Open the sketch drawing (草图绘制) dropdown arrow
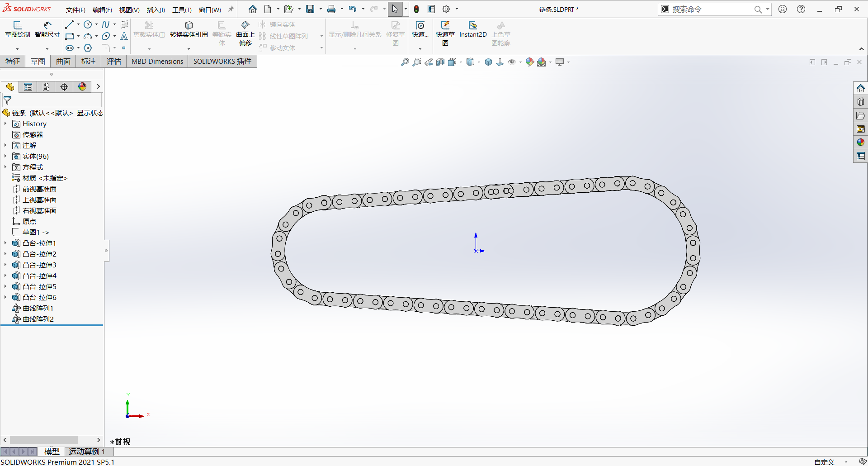 [17, 48]
